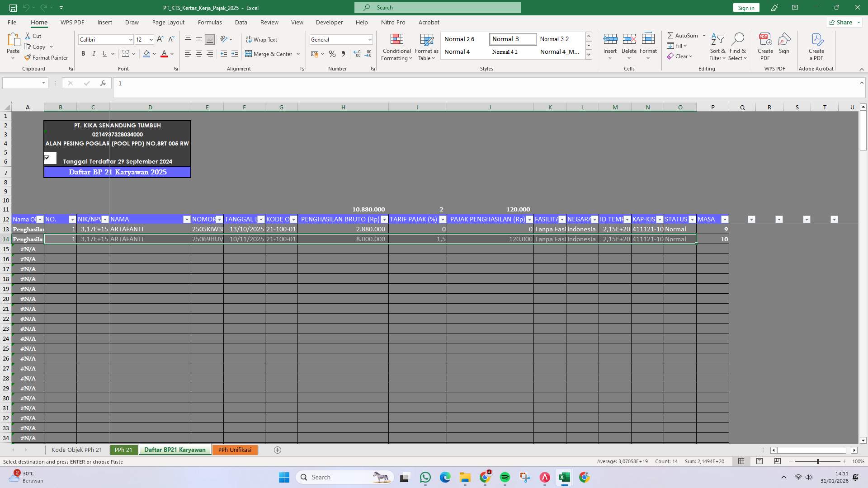
Task: Open the PPh Unifikasi sheet
Action: tap(235, 450)
